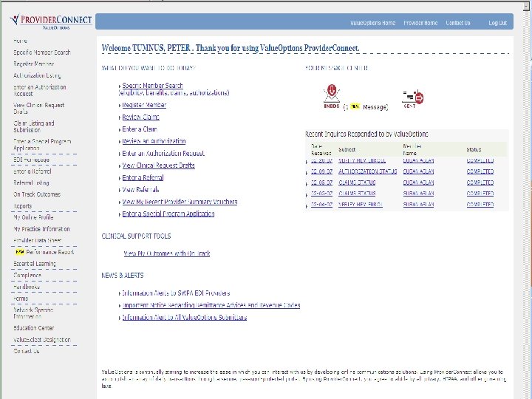Click Enter an Authorization Request in main list
Screen dimensions: 532x399
pos(163,154)
